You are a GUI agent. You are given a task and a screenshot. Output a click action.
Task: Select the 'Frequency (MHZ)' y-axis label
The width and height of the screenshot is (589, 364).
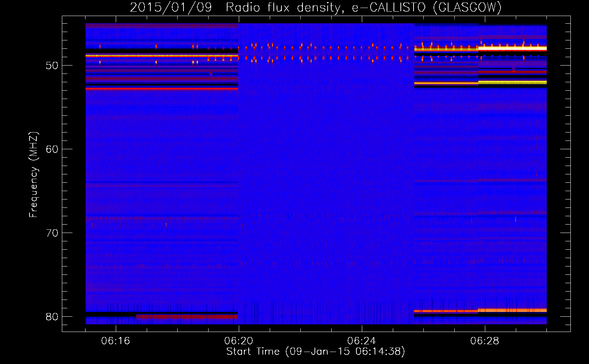pyautogui.click(x=33, y=175)
